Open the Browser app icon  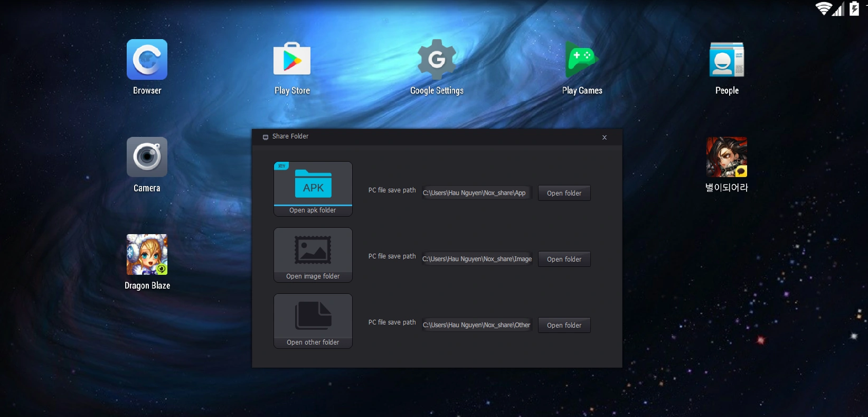[x=147, y=60]
